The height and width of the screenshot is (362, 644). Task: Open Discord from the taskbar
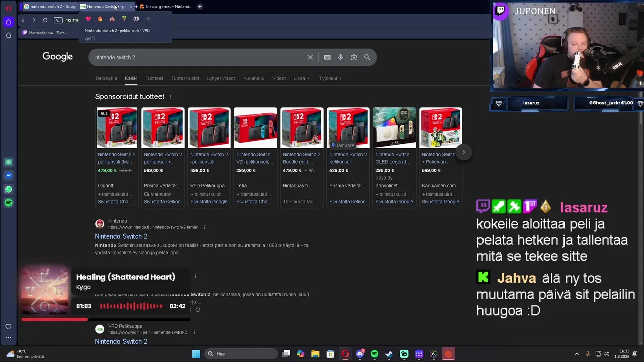coord(360,354)
